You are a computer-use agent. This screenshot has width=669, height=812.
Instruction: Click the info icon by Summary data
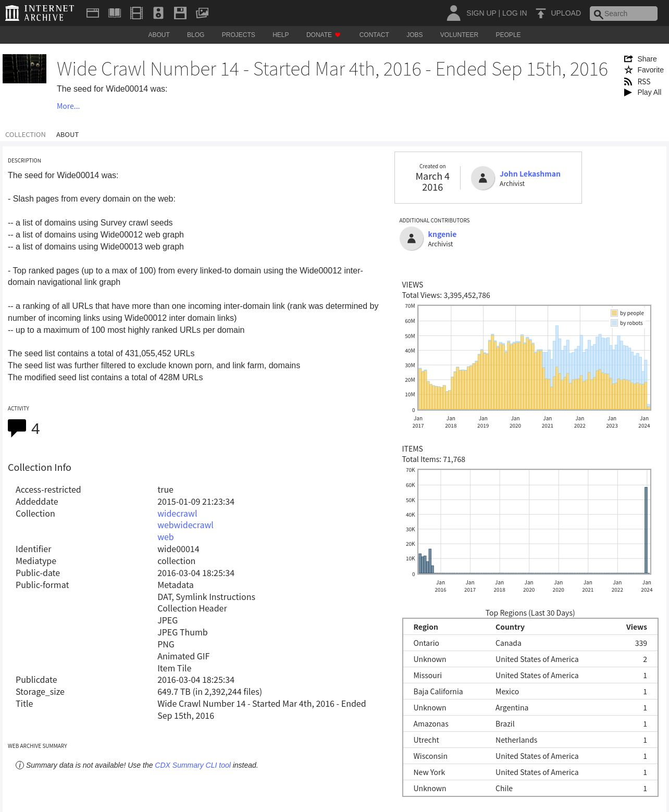point(20,765)
